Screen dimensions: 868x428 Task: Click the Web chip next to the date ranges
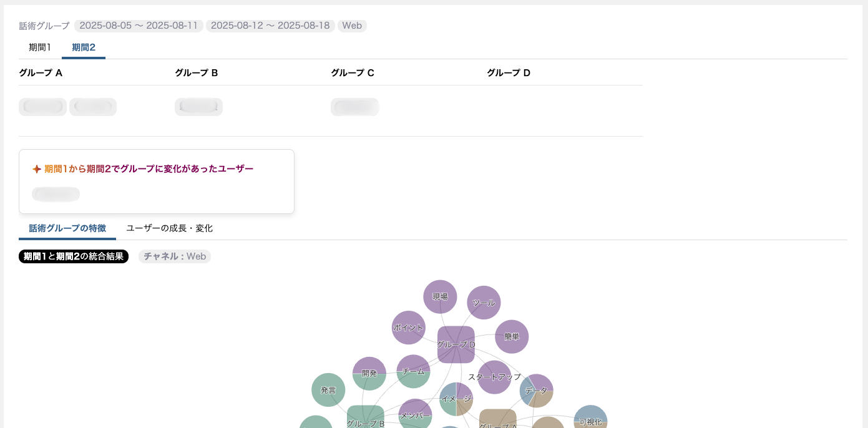tap(352, 26)
